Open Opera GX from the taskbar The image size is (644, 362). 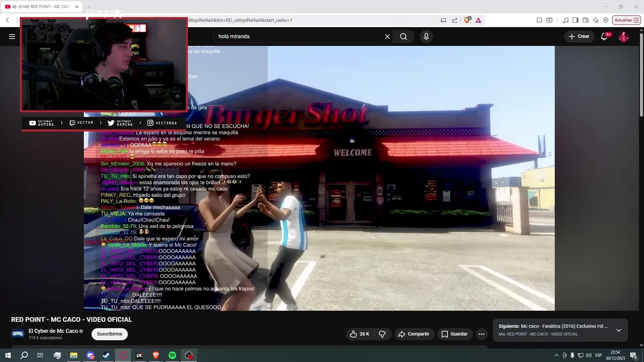tap(123, 355)
